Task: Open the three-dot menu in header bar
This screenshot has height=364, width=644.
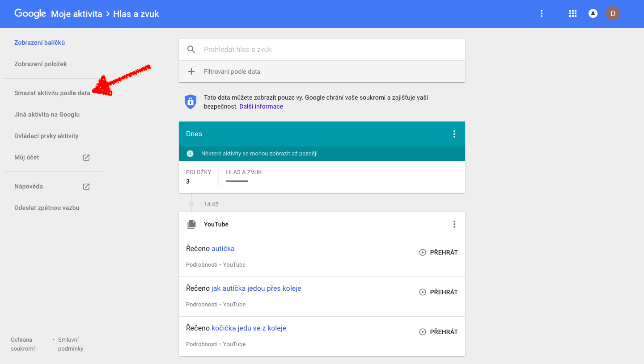Action: point(542,13)
